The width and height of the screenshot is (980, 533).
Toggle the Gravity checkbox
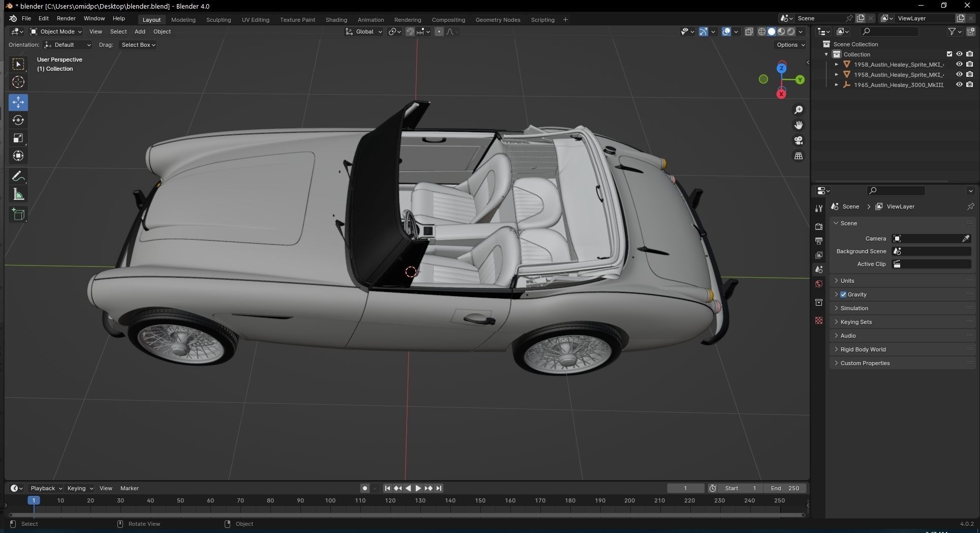coord(843,294)
